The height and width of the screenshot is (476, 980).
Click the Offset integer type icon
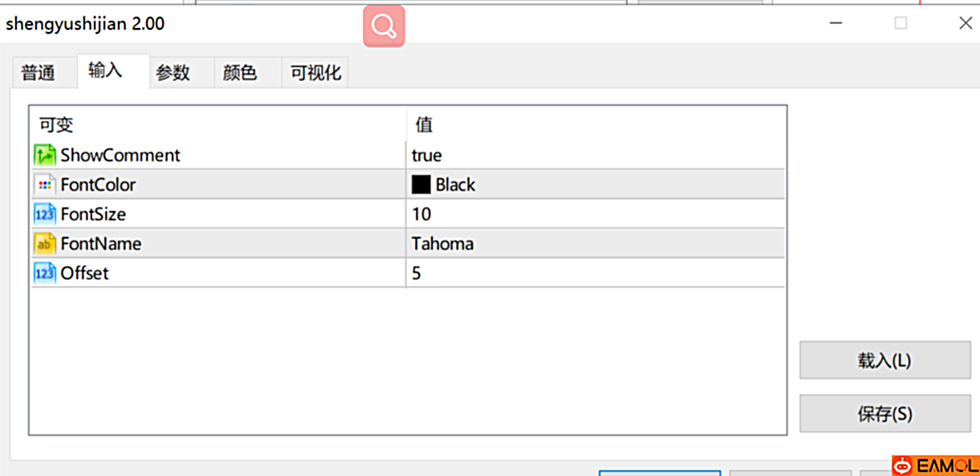click(x=45, y=273)
